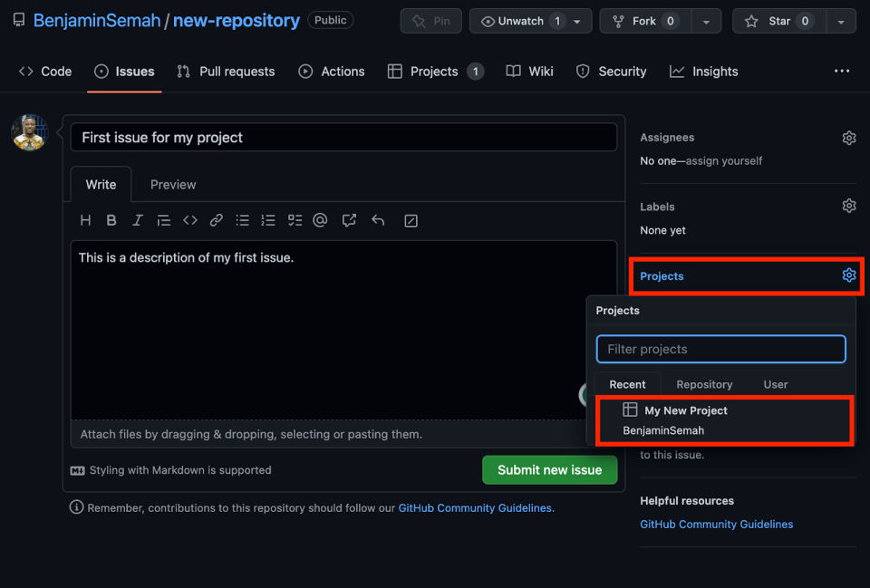Open GitHub Community Guidelines link below editor
Image resolution: width=870 pixels, height=588 pixels.
pos(475,508)
